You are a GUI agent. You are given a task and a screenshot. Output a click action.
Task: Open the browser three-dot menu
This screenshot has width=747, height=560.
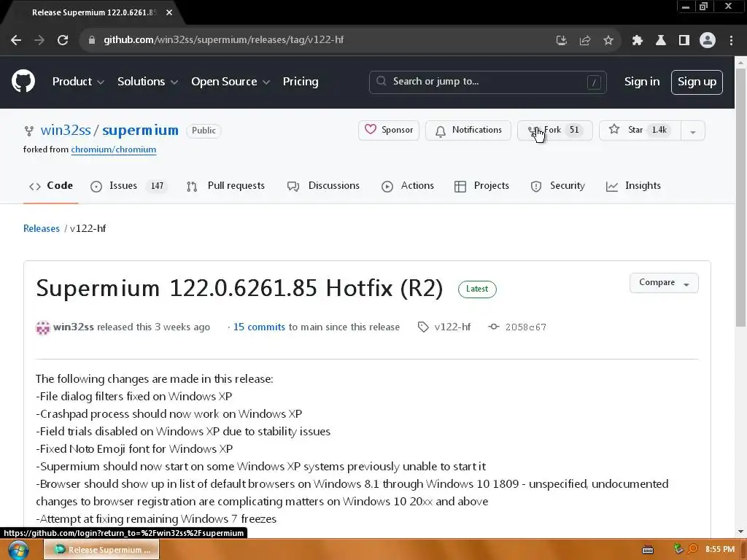[731, 40]
